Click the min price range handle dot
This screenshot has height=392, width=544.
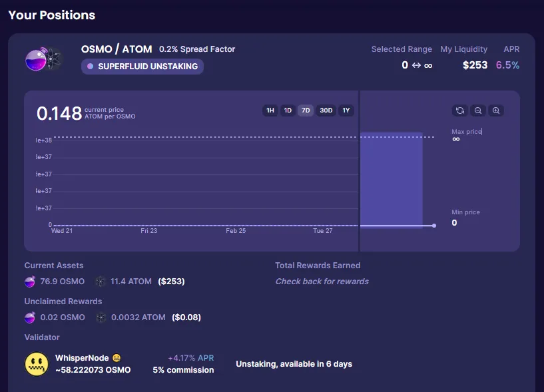(434, 226)
